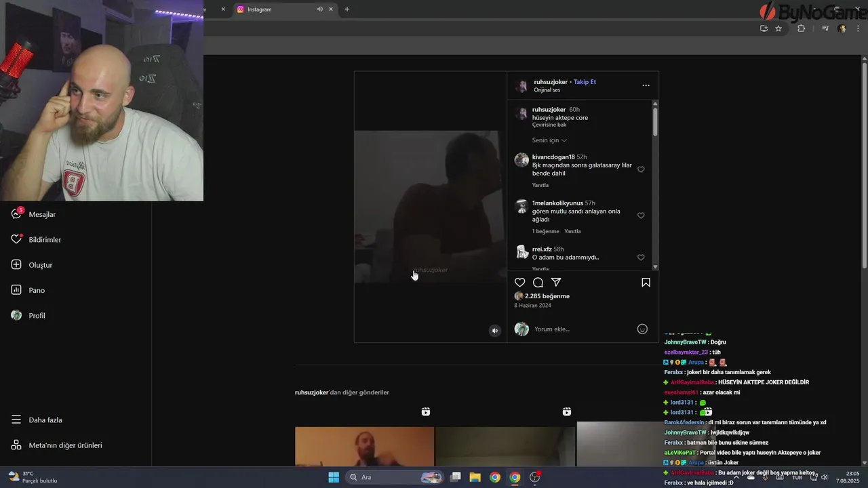868x488 pixels.
Task: Open first Chrome icon in taskbar
Action: 495,477
